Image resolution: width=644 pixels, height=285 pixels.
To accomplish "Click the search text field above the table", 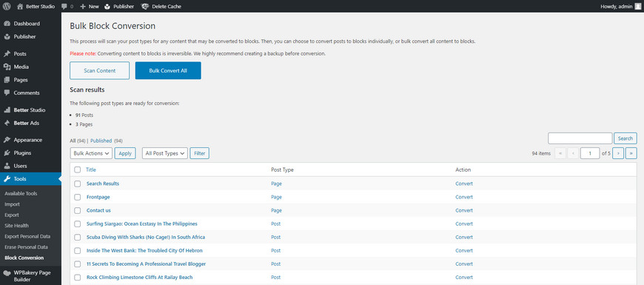I will (x=580, y=138).
